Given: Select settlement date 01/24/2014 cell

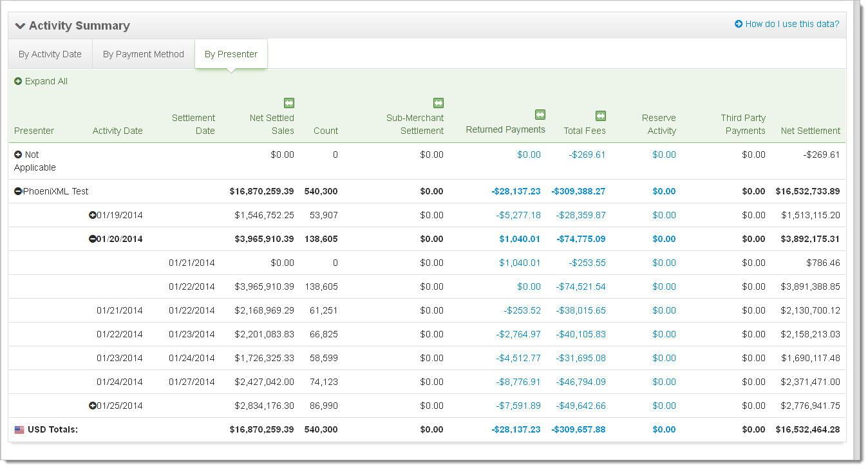Looking at the screenshot, I should [x=192, y=358].
